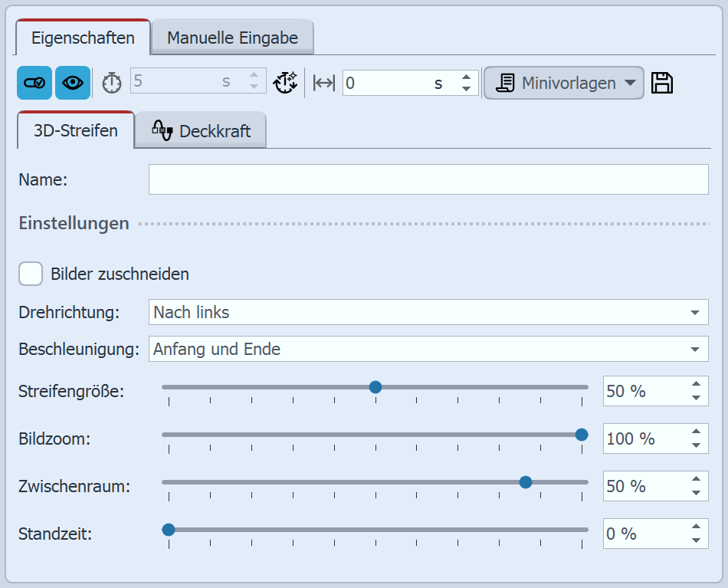Toggle the blue link-check icon button
Image resolution: width=728 pixels, height=588 pixels.
(34, 83)
